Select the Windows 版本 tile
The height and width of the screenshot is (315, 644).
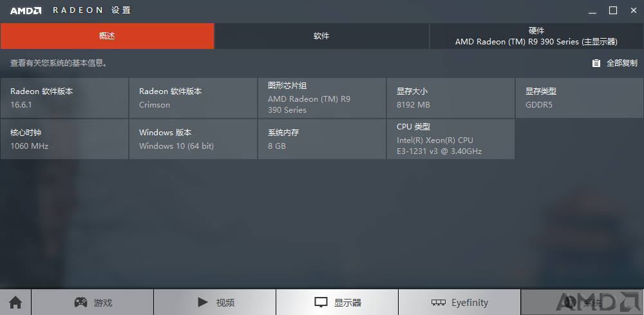[193, 139]
